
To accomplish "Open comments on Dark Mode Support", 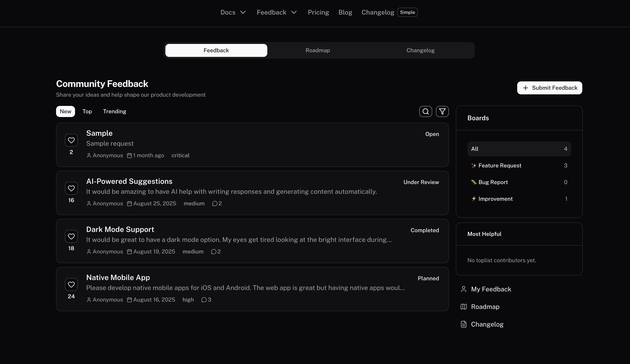I will point(215,251).
